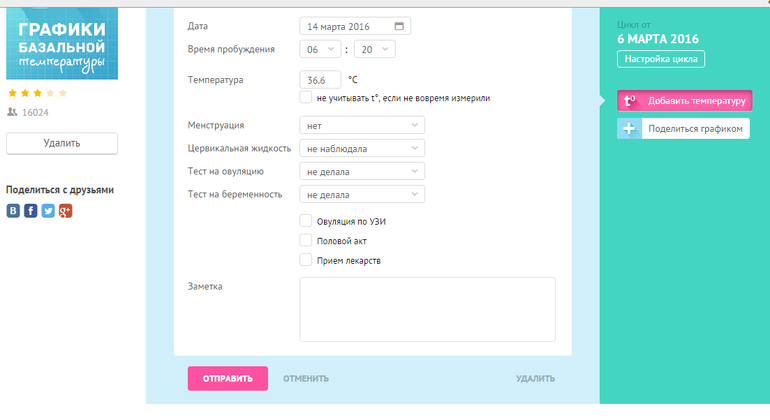Click inside the Заметка text area
The image size is (770, 420).
427,310
